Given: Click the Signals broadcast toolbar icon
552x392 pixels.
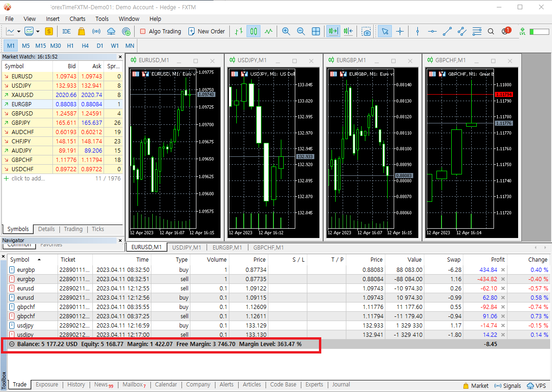Looking at the screenshot, I should point(96,32).
